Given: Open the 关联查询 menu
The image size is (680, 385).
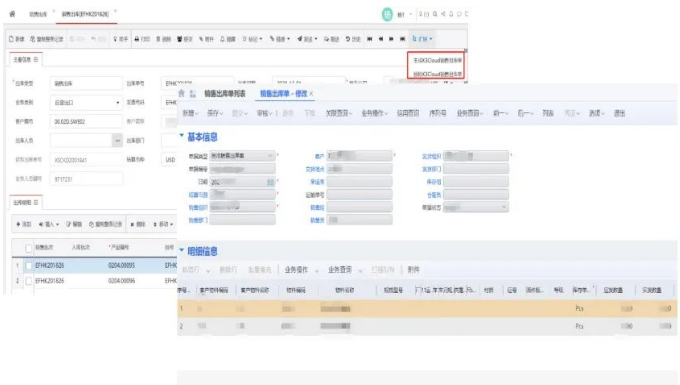Looking at the screenshot, I should [338, 113].
